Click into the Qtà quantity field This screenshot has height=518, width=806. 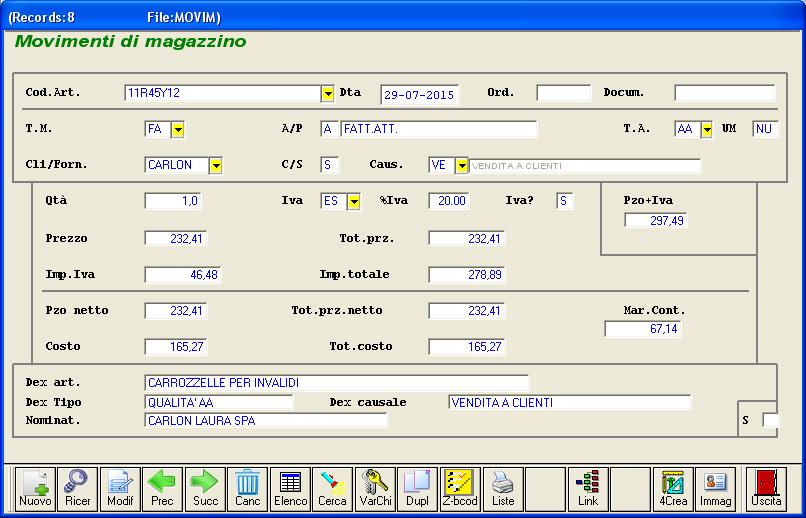[173, 202]
